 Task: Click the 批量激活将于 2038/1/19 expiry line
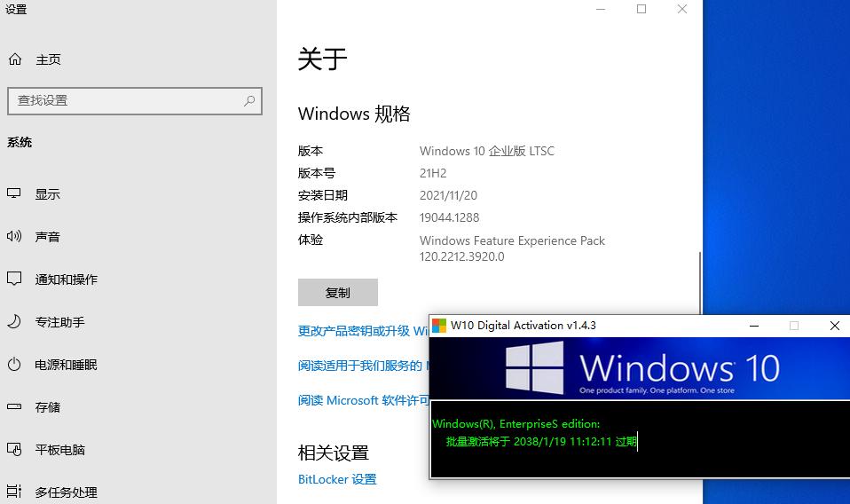(x=541, y=442)
